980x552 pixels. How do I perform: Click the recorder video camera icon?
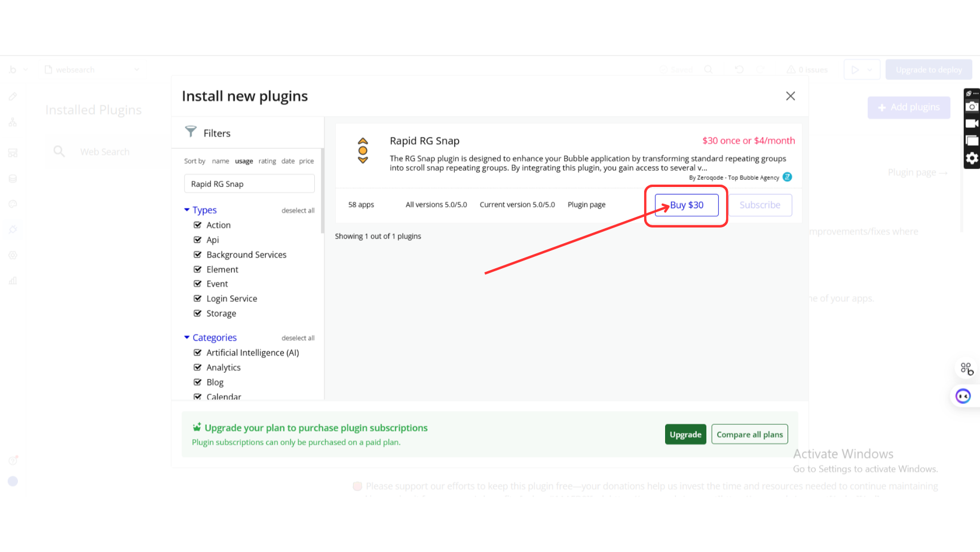coord(972,124)
